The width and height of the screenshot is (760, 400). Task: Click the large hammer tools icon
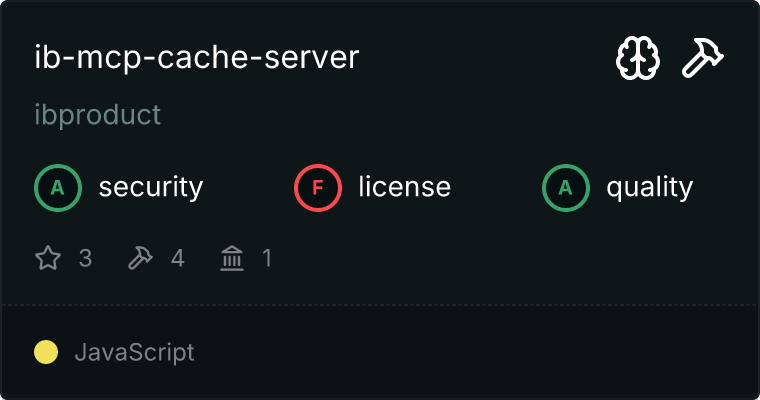pyautogui.click(x=702, y=60)
